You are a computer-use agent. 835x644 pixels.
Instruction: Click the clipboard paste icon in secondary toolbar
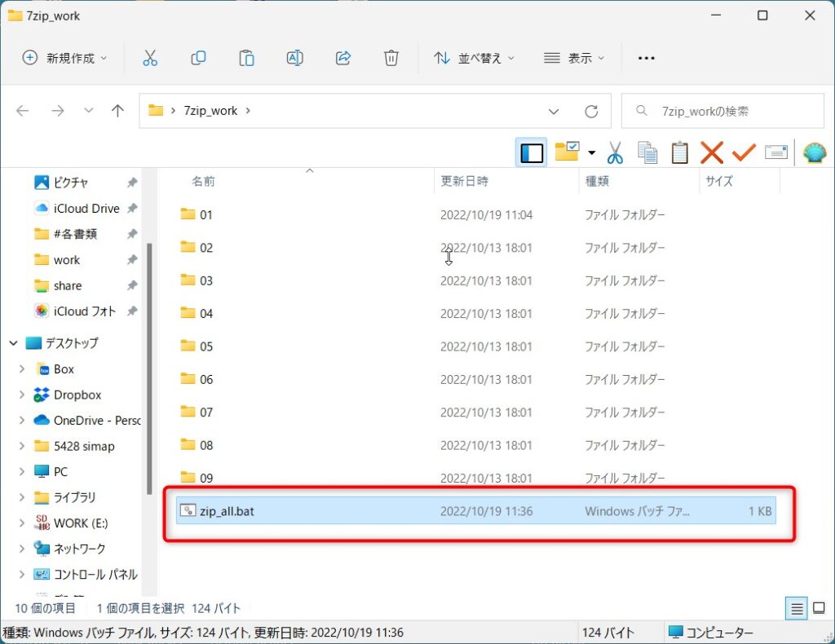[x=679, y=152]
